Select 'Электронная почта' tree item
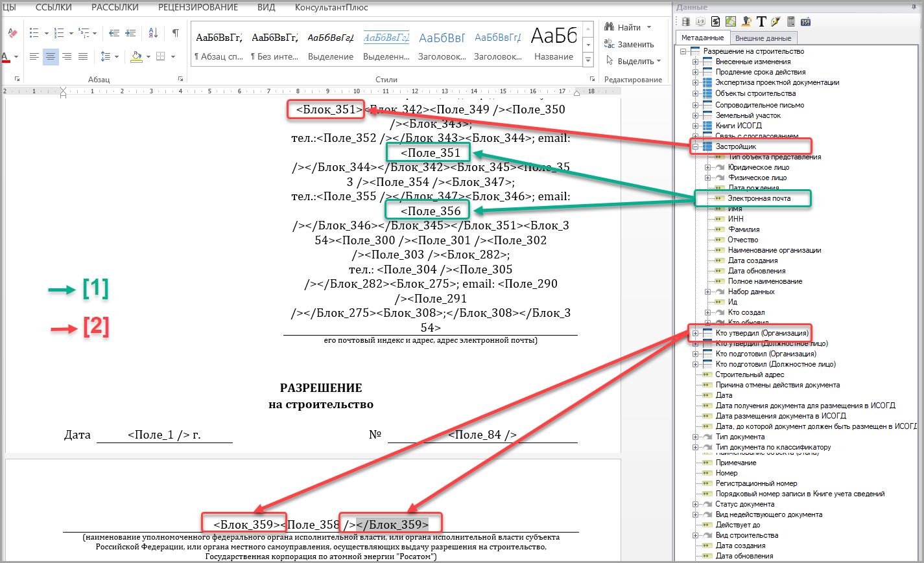 (x=759, y=198)
